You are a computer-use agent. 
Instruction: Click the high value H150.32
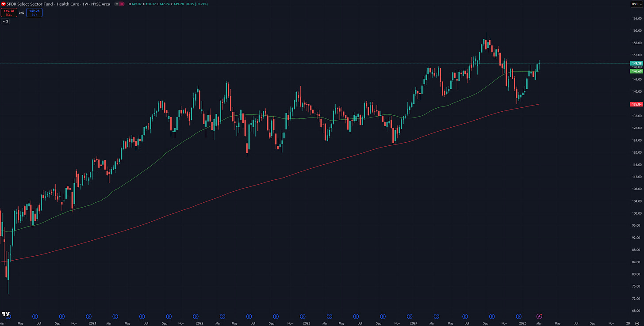point(149,4)
